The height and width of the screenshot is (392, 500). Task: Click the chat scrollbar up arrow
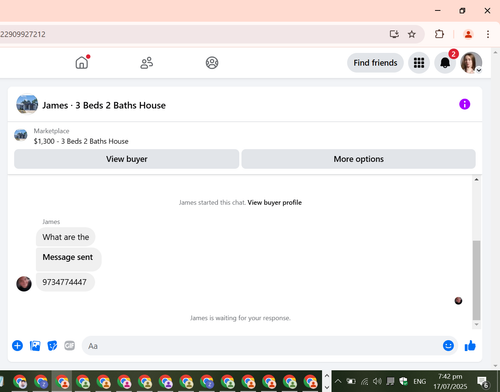477,180
